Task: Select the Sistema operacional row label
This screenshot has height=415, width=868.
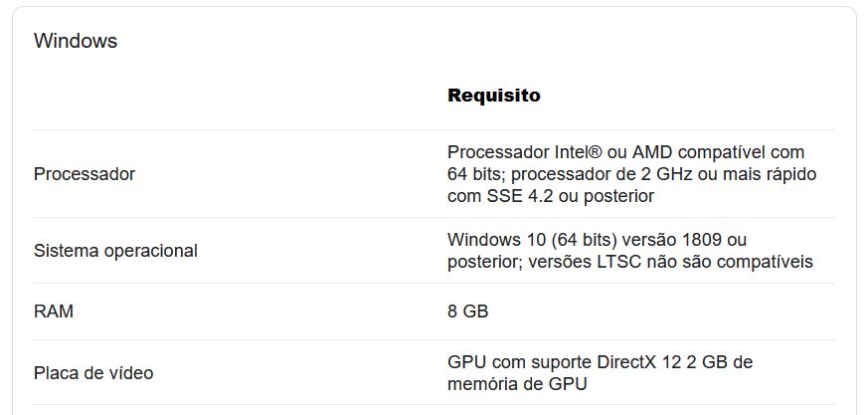Action: (115, 251)
